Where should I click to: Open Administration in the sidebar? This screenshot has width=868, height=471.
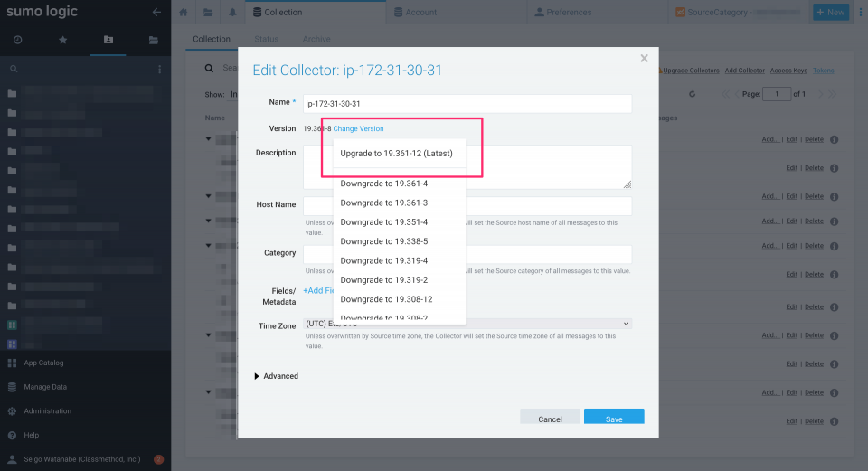point(47,411)
